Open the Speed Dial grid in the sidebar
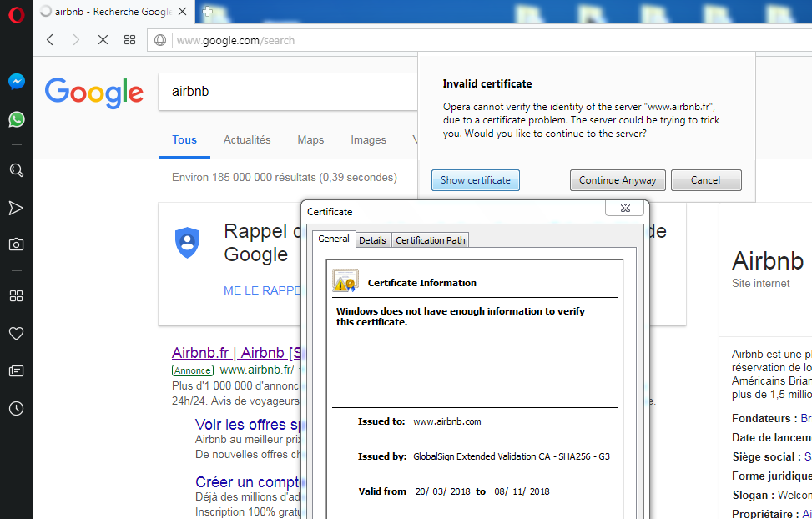Screen dimensions: 812x519 tap(16, 295)
